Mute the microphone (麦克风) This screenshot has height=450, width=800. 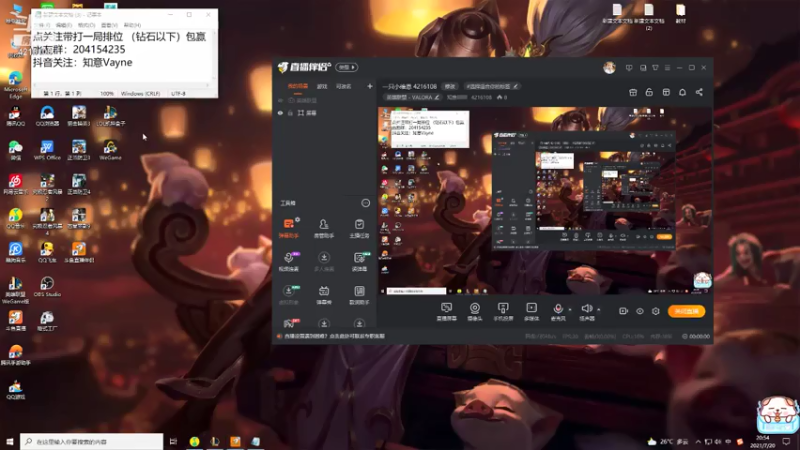tap(558, 311)
